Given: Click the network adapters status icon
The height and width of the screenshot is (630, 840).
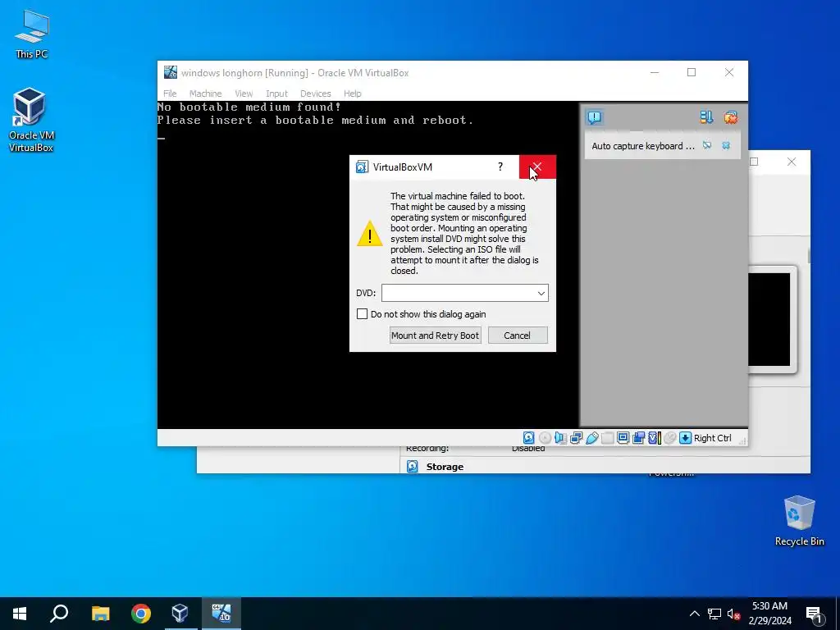Looking at the screenshot, I should (577, 438).
